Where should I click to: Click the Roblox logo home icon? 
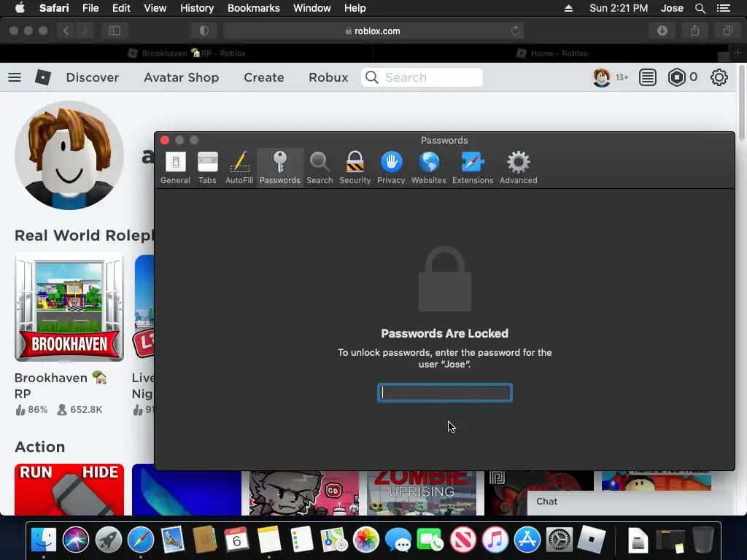(43, 77)
